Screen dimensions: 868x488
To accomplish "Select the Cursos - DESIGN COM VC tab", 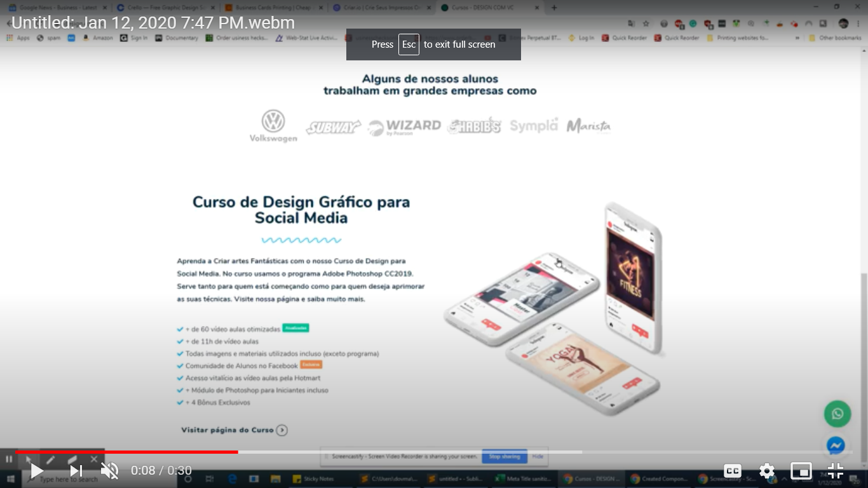I will 489,8.
